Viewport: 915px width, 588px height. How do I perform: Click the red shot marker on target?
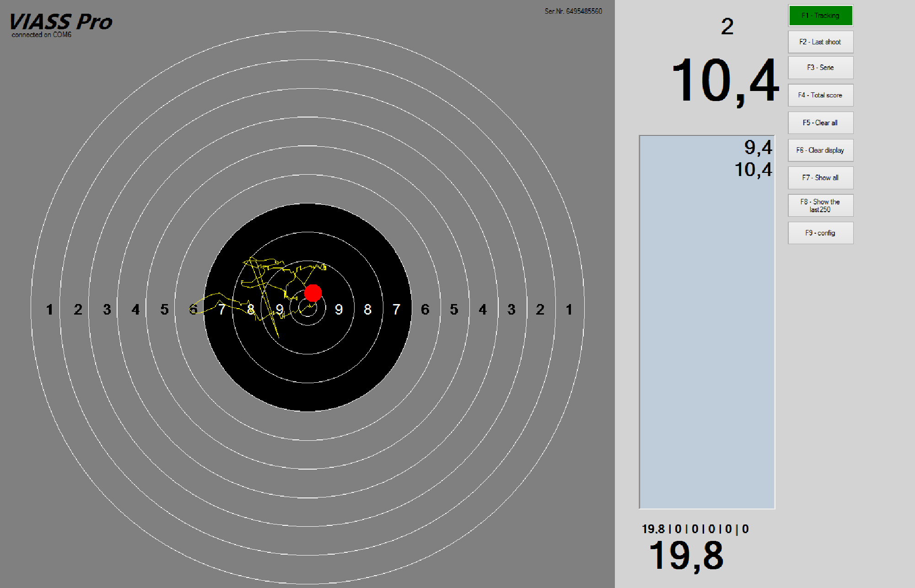click(x=313, y=293)
